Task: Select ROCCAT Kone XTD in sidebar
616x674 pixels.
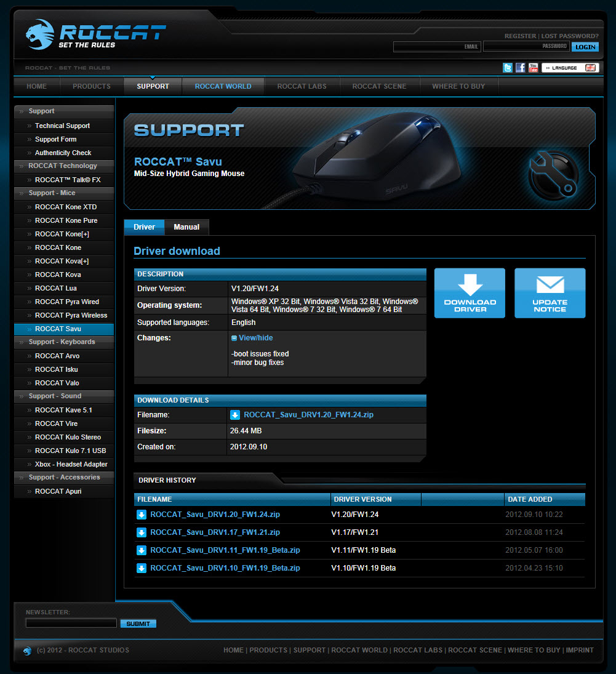Action: [64, 207]
